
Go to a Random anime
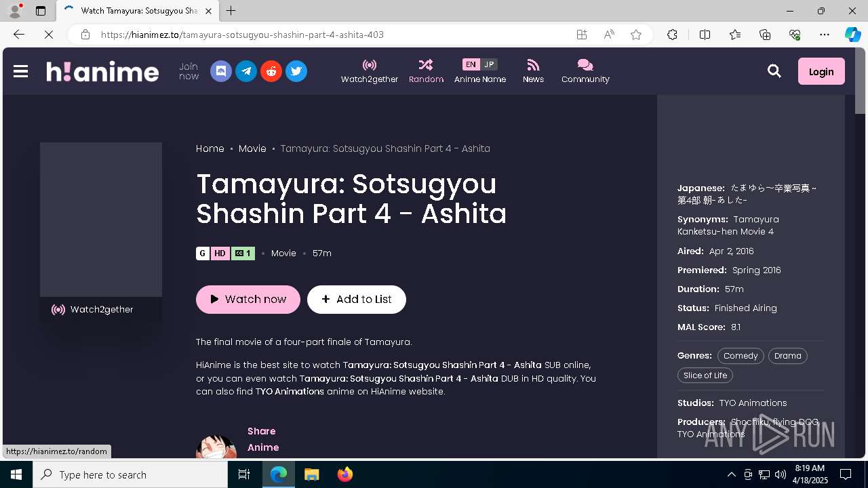click(x=426, y=71)
